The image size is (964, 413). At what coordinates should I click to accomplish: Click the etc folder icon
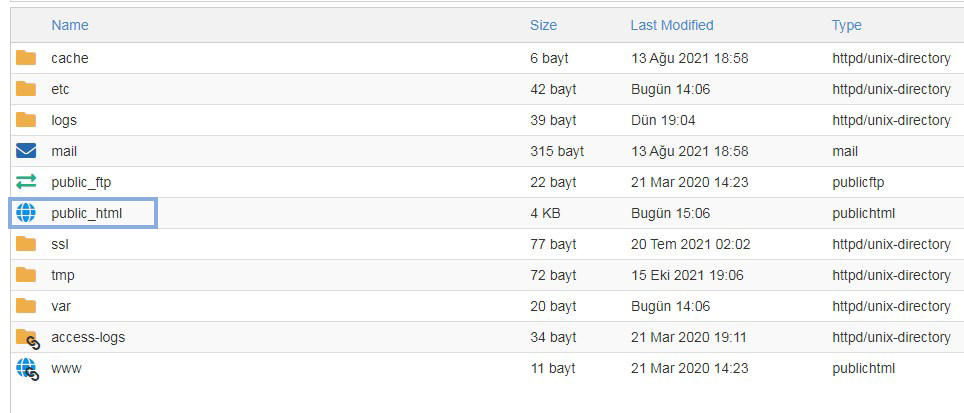coord(26,88)
